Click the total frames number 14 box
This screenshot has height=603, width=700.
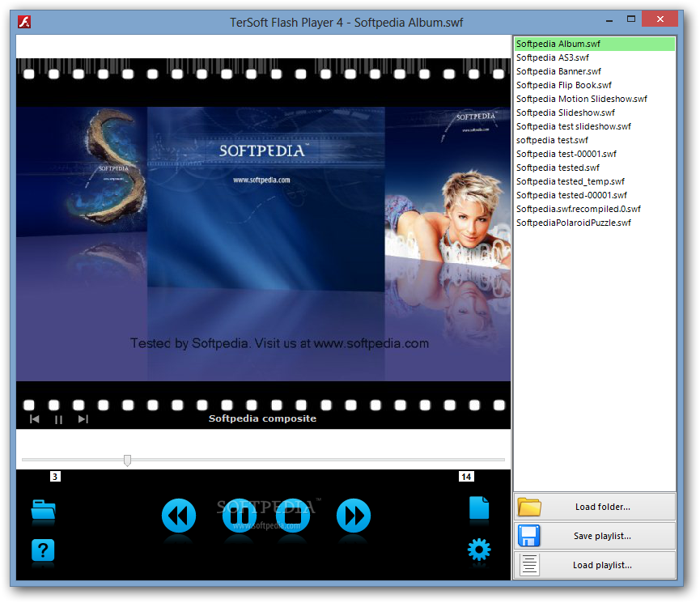pyautogui.click(x=466, y=477)
